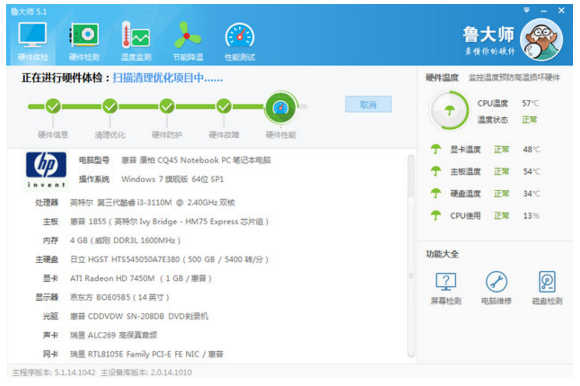Open the 屏幕检测 screen test tool
This screenshot has width=580, height=386.
446,288
